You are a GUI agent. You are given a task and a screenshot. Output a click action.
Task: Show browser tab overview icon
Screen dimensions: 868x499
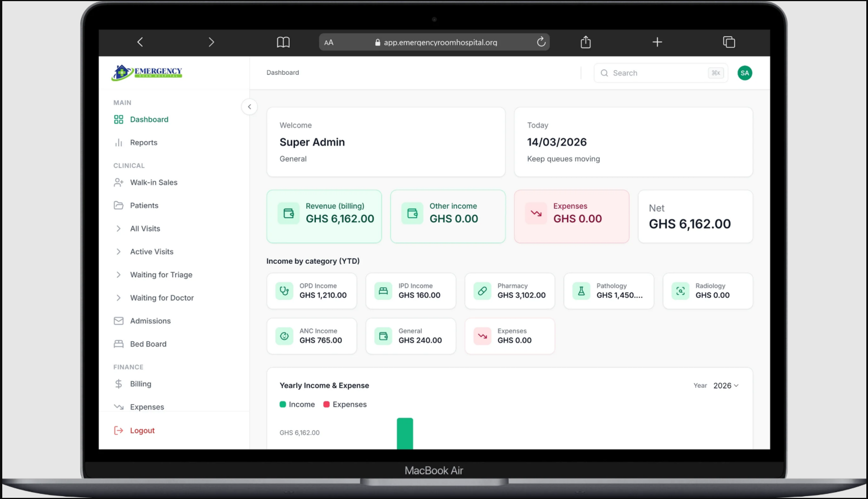coord(729,42)
